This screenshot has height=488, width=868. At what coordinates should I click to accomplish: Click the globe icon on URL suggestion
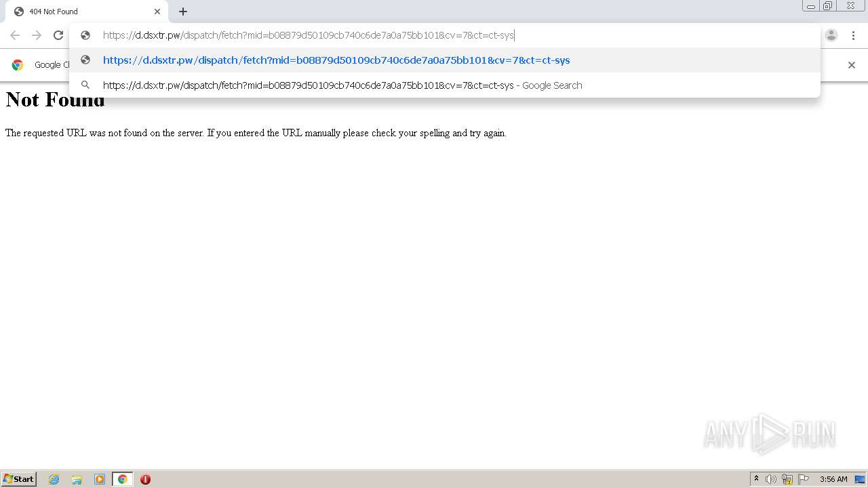click(x=85, y=60)
